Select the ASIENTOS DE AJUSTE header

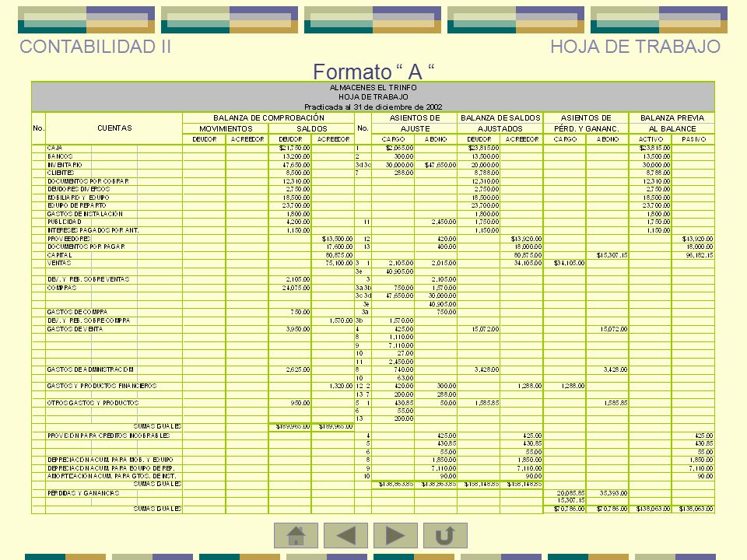coord(415,123)
